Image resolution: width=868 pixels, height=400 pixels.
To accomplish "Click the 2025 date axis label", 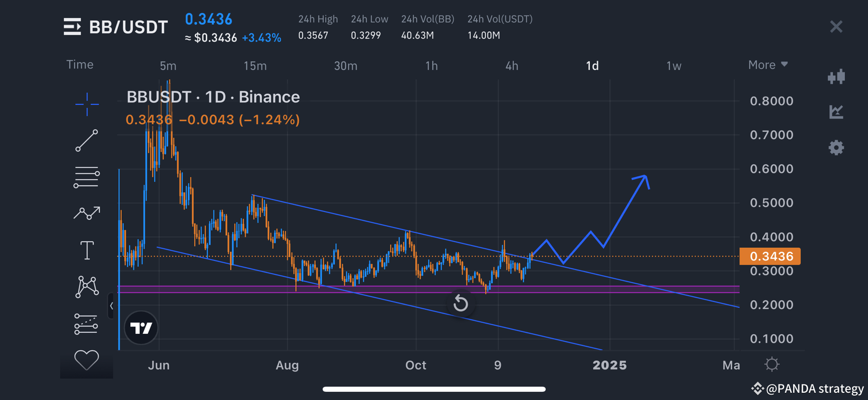I will (x=610, y=365).
